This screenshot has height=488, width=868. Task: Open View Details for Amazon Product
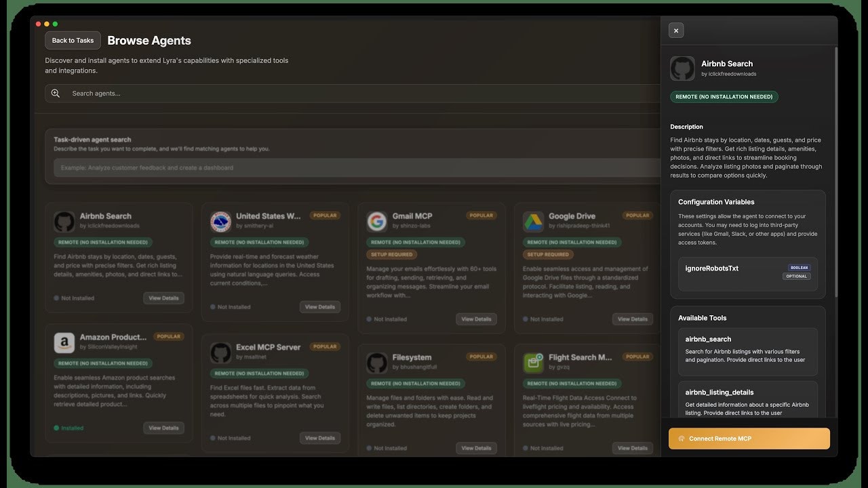[163, 428]
